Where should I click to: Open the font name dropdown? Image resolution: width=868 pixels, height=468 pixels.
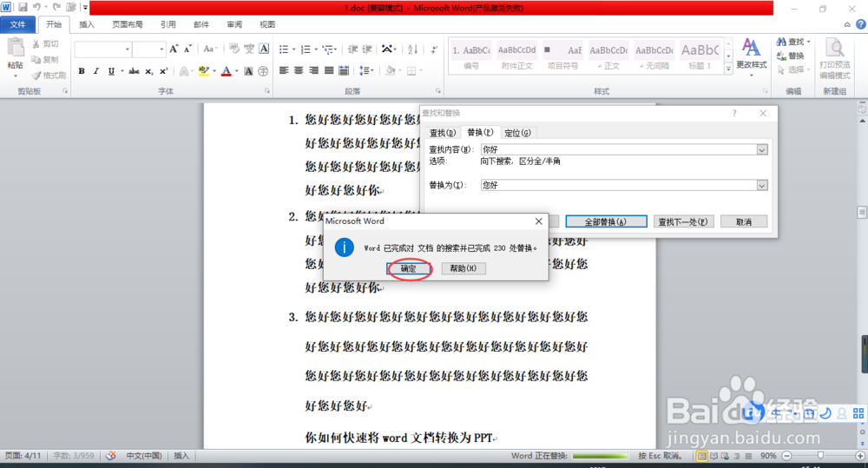[x=128, y=49]
